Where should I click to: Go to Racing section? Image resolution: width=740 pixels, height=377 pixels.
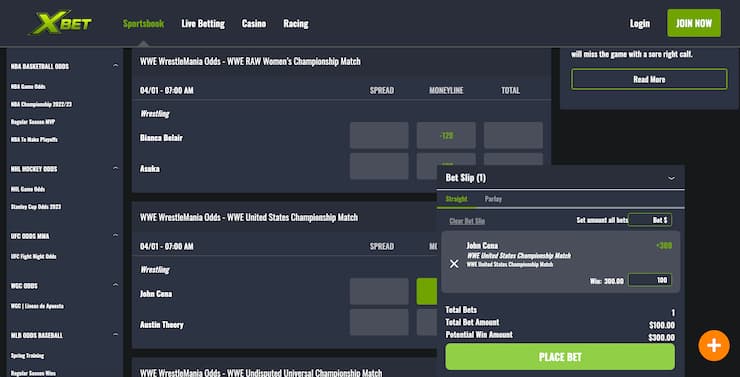(296, 24)
